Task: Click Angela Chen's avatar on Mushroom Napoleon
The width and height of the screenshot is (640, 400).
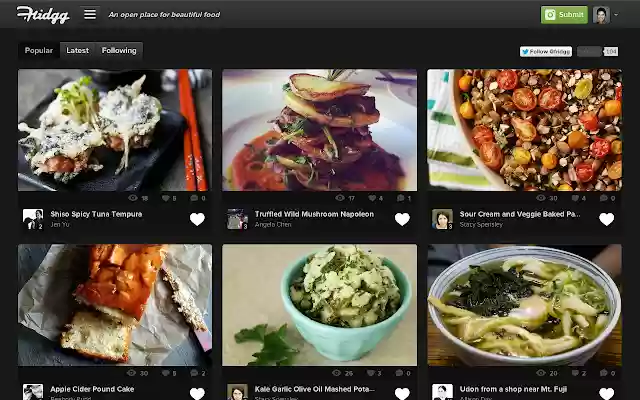Action: [238, 219]
